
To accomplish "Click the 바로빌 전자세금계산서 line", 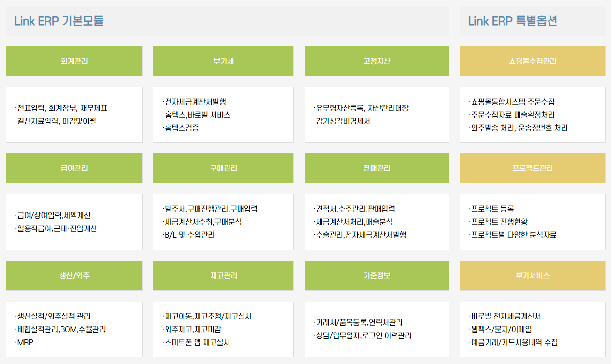I will (505, 316).
